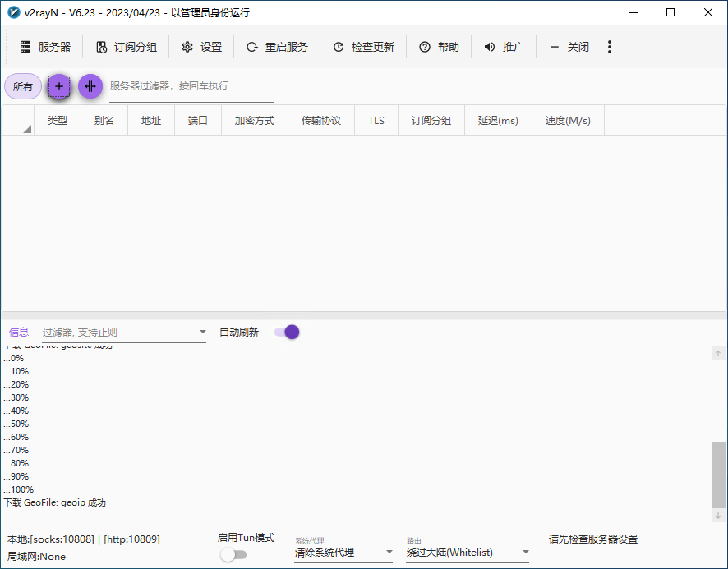Click the 服务器 server stack icon
The height and width of the screenshot is (569, 728).
click(25, 47)
